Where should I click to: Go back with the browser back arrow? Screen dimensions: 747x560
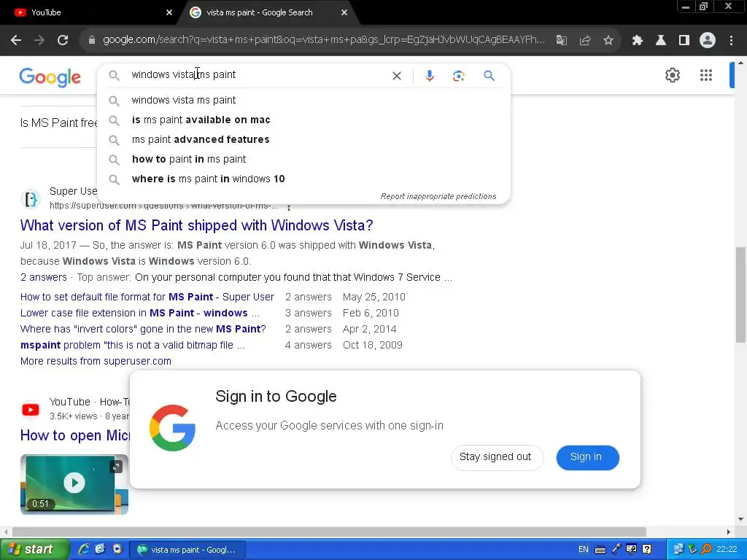point(16,41)
